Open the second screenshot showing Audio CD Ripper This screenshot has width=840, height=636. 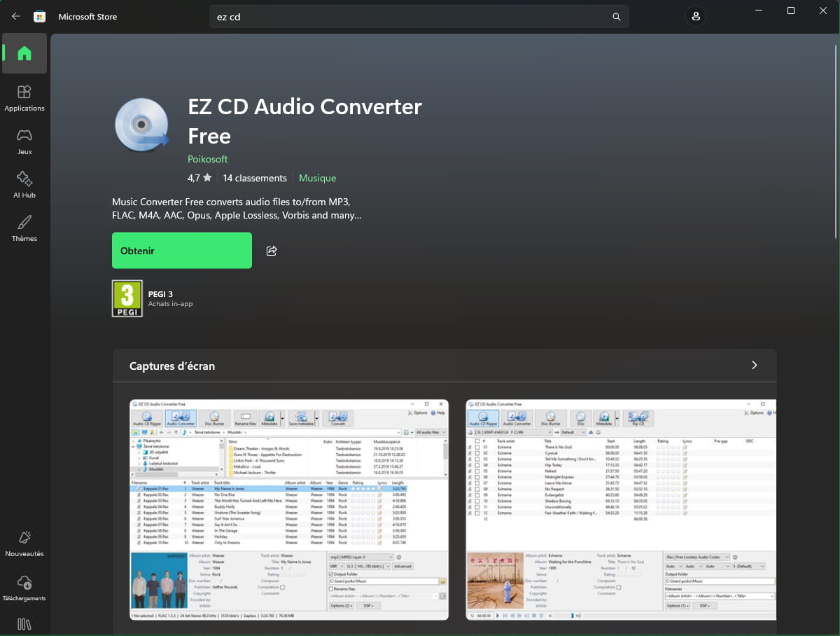621,509
